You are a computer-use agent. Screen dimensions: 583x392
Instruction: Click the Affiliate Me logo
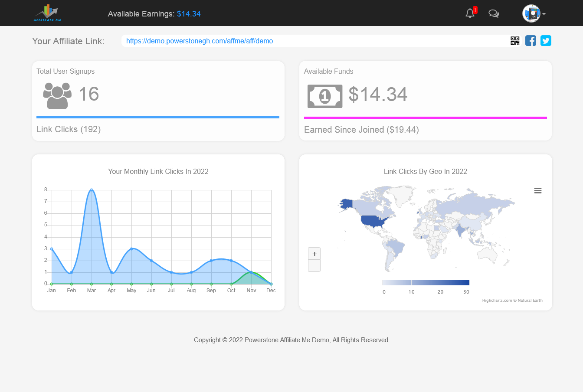click(x=47, y=13)
